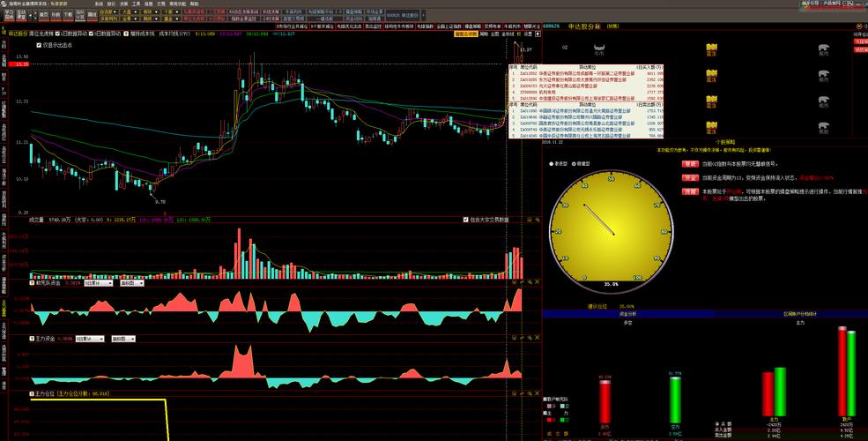Screen dimensions: 868x441
Task: Close the 主力仓位 indicator panel
Action: pyautogui.click(x=537, y=392)
